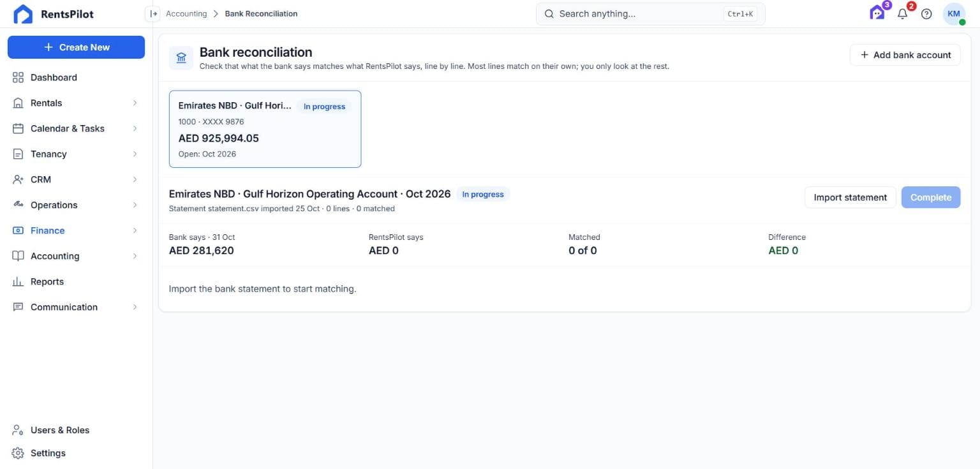Click the Reports bar chart icon
Image resolution: width=980 pixels, height=469 pixels.
click(x=18, y=281)
